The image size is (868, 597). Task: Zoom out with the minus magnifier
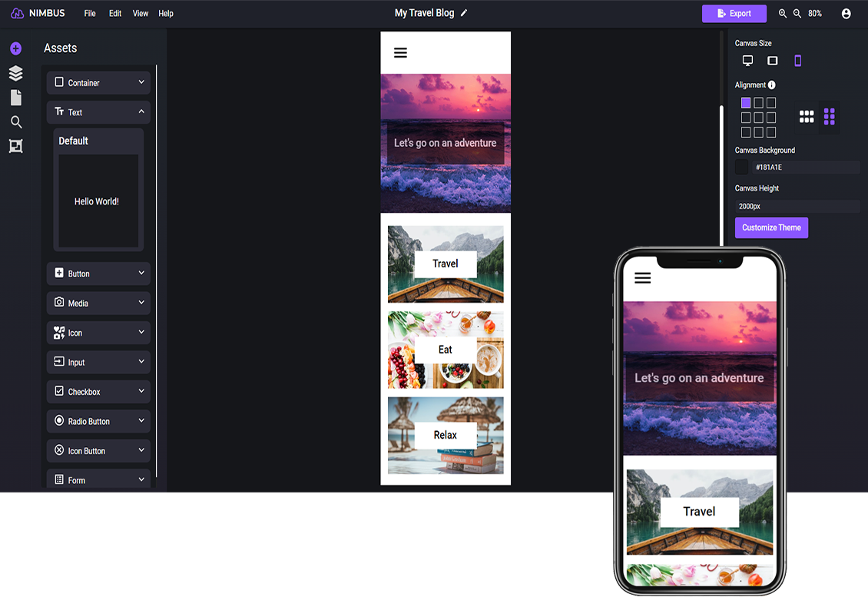click(797, 13)
